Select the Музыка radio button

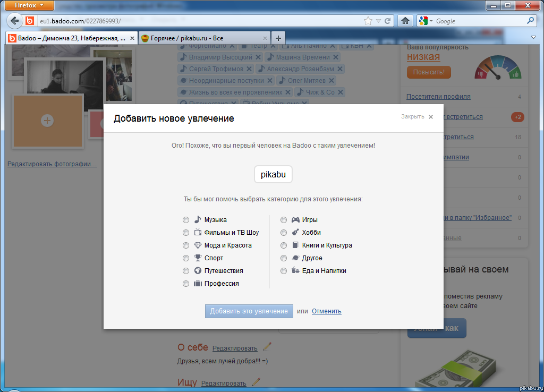[x=186, y=220]
